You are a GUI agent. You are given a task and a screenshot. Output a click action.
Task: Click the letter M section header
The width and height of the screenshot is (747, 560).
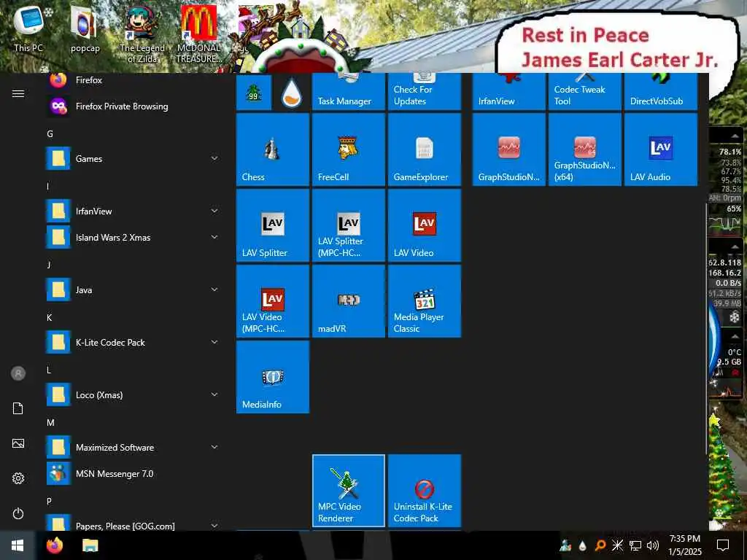[x=50, y=422]
